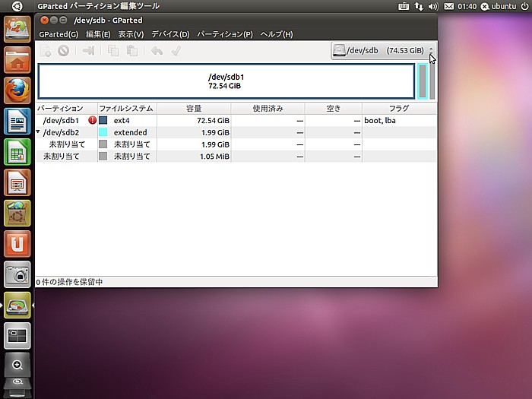Select the /dev/sdb1 row in partition list
The width and height of the screenshot is (532, 399).
click(x=236, y=120)
